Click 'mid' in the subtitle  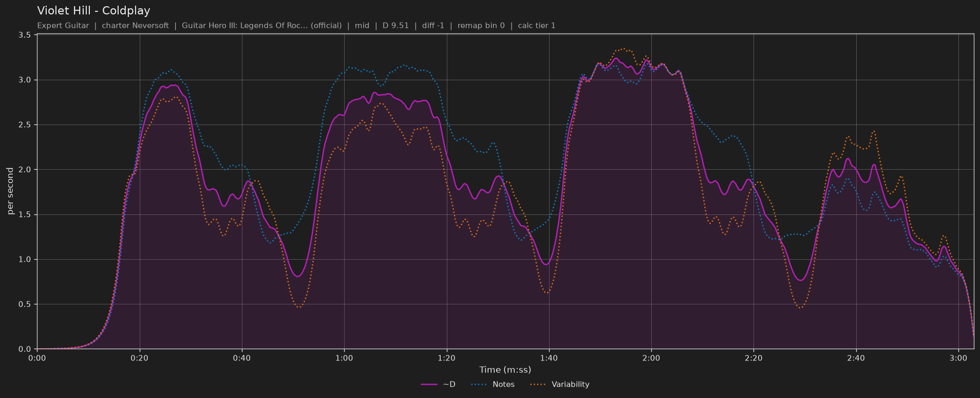[362, 26]
